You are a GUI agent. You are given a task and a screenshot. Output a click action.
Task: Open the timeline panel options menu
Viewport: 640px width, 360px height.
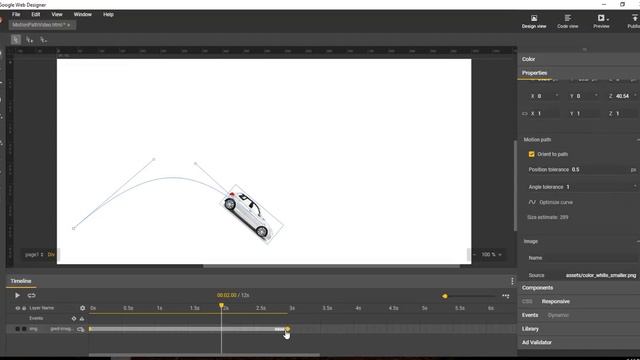point(512,281)
